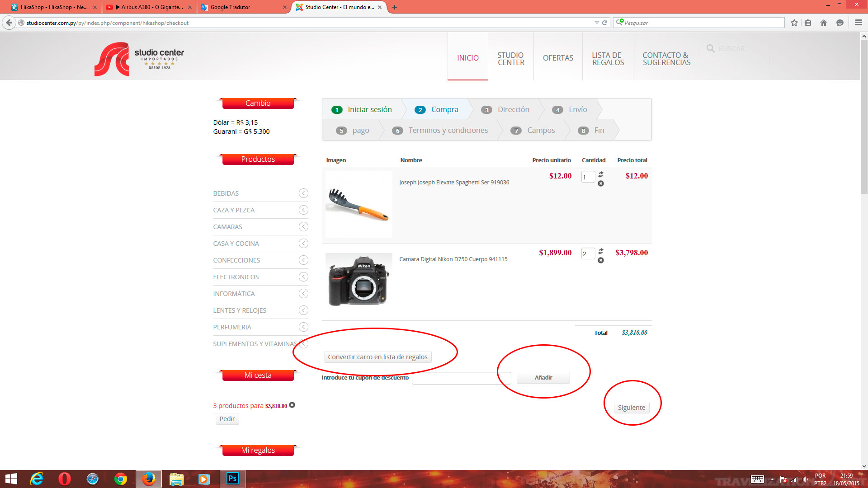868x488 pixels.
Task: Open the OFERTAS menu item
Action: point(558,58)
